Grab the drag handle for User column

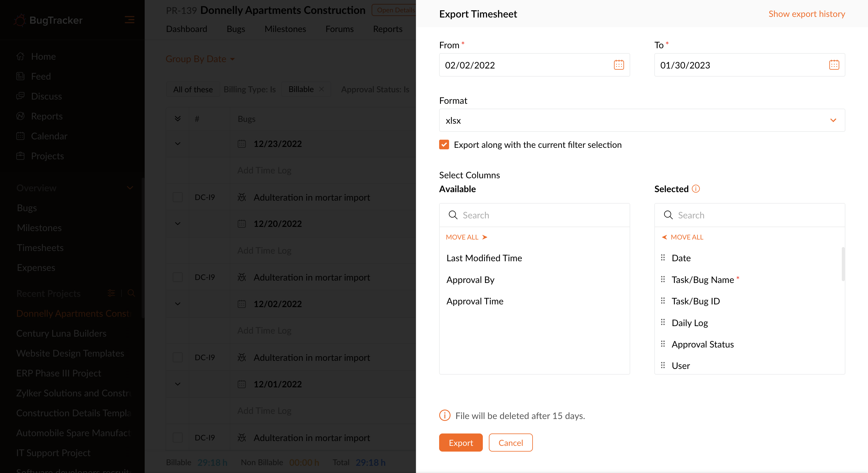point(663,365)
